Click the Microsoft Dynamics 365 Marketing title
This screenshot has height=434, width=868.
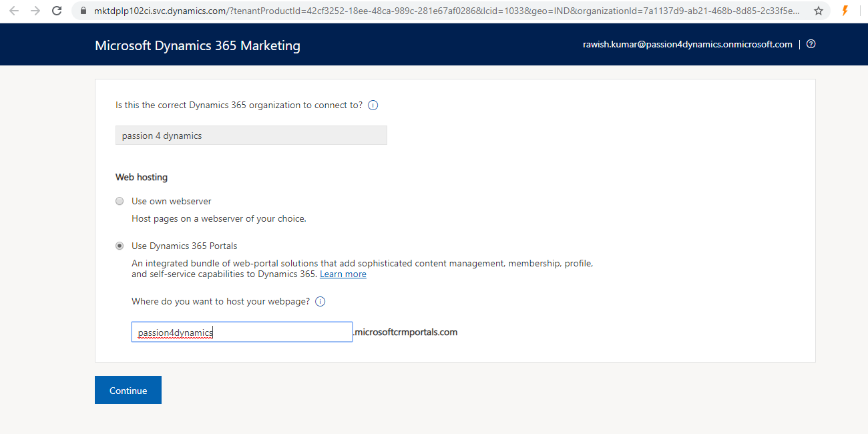point(198,45)
